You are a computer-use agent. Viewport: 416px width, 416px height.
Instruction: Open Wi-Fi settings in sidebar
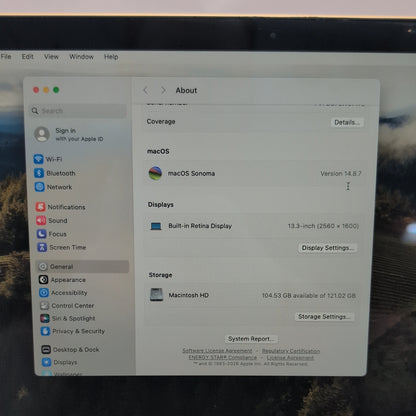coord(48,159)
